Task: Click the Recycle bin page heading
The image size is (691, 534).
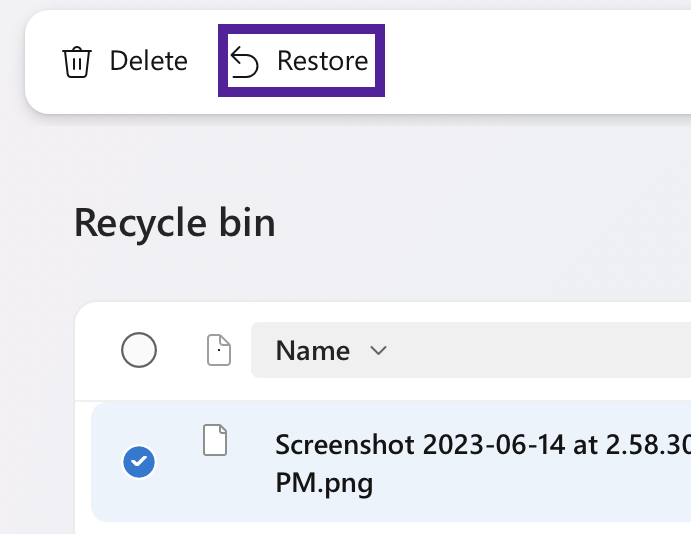Action: pyautogui.click(x=175, y=222)
